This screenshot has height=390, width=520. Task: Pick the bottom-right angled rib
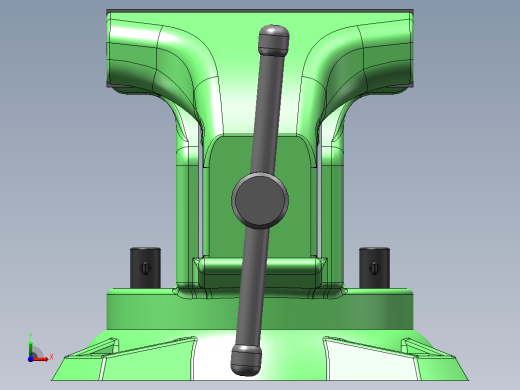click(x=428, y=348)
